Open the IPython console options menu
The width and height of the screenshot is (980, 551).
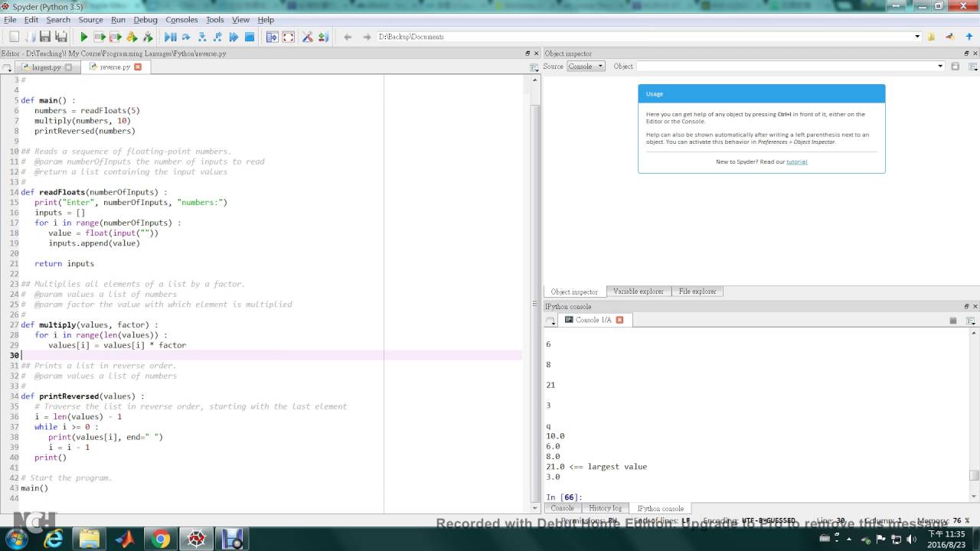click(970, 321)
